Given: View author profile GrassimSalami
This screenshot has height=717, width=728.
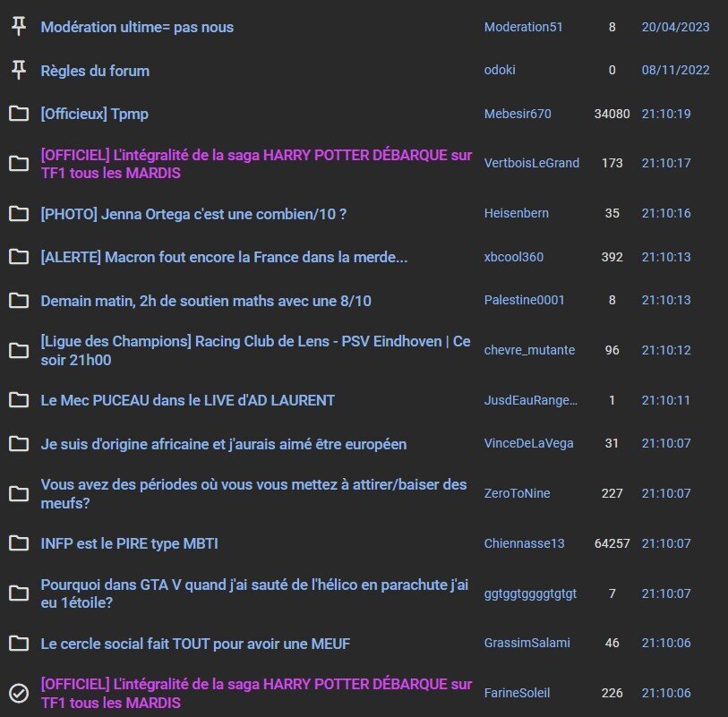Looking at the screenshot, I should [x=527, y=643].
